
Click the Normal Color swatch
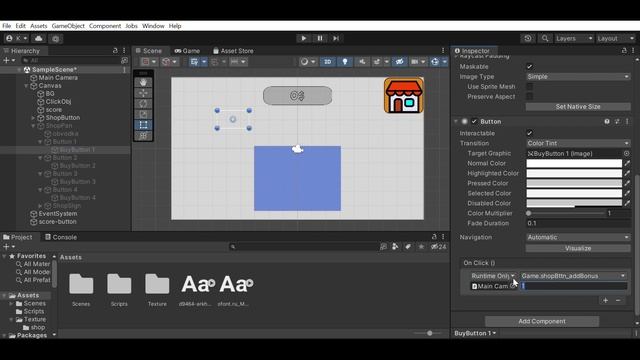pos(574,163)
